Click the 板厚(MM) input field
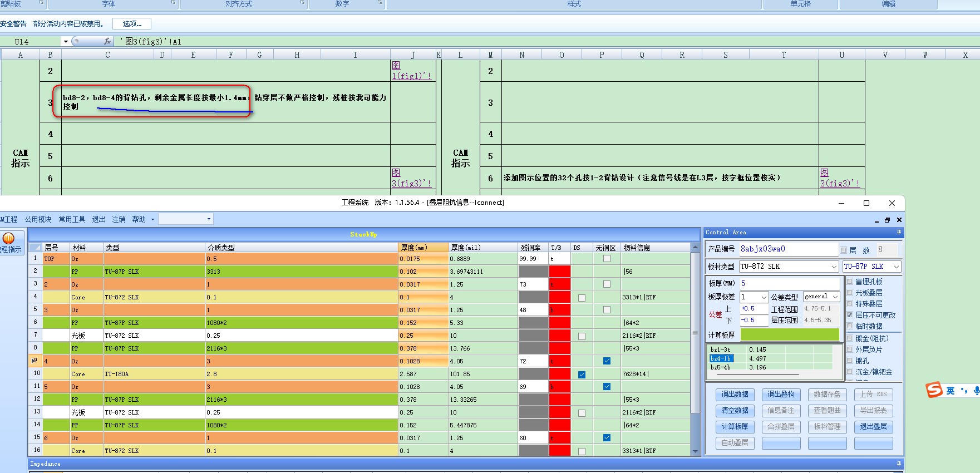The image size is (980, 473). 789,283
